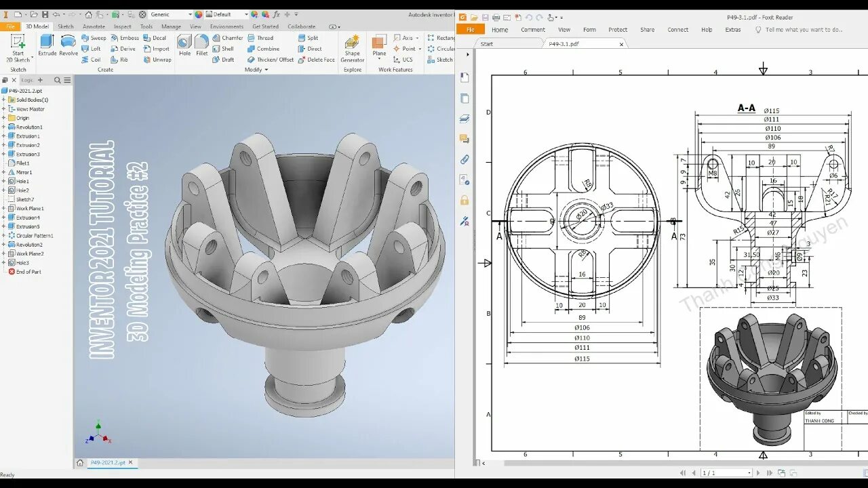The image size is (868, 488).
Task: Click the Inventor home view button
Action: pyautogui.click(x=80, y=463)
